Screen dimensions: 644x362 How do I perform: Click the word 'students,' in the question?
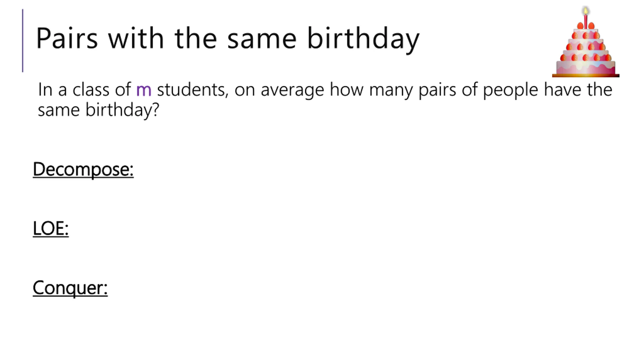click(193, 89)
